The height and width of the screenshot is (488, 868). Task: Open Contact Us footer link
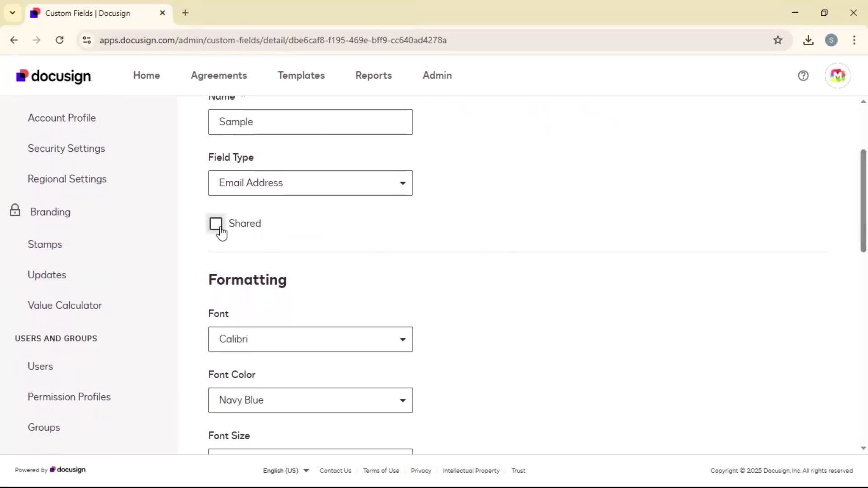pyautogui.click(x=335, y=470)
